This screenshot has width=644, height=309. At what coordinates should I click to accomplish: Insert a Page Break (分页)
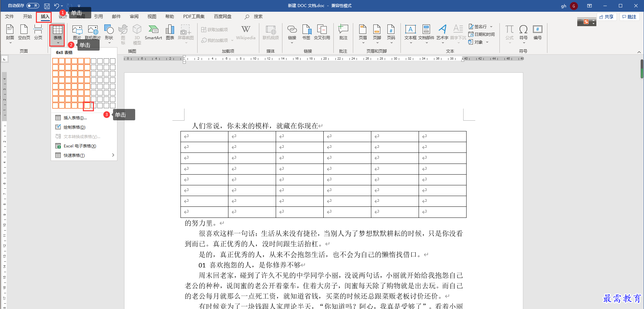coord(38,33)
